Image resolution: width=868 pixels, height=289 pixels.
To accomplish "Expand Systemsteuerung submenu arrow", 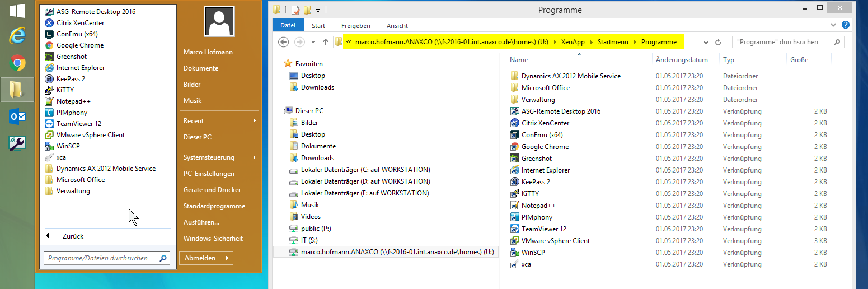I will pyautogui.click(x=254, y=157).
